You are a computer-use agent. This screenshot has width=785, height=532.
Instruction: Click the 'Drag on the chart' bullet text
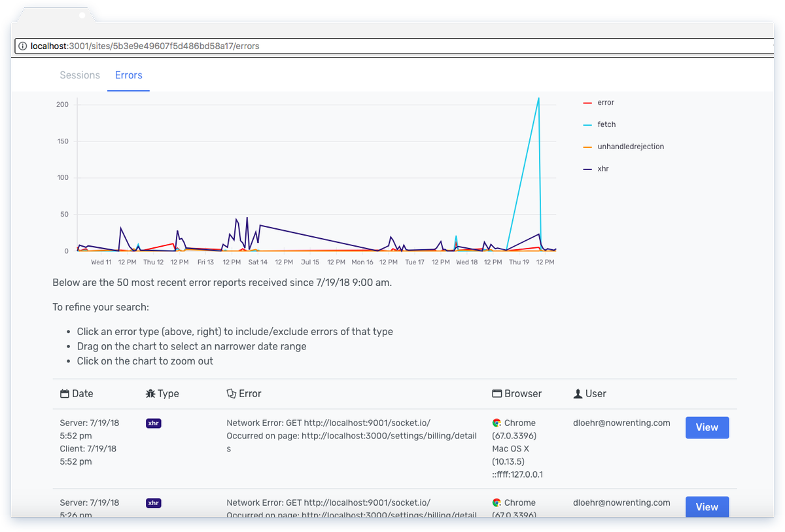tap(192, 346)
